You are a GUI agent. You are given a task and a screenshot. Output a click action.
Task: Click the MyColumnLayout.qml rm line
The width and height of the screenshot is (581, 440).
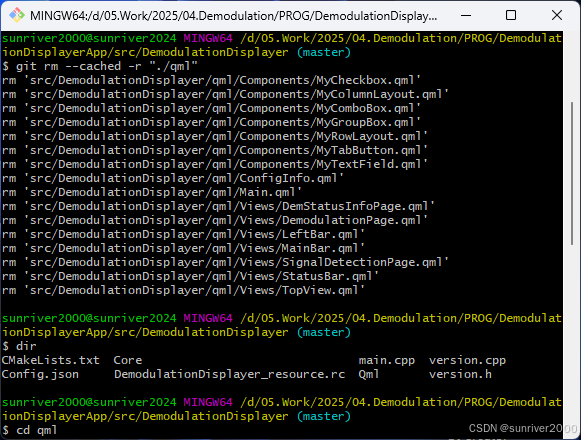(225, 95)
